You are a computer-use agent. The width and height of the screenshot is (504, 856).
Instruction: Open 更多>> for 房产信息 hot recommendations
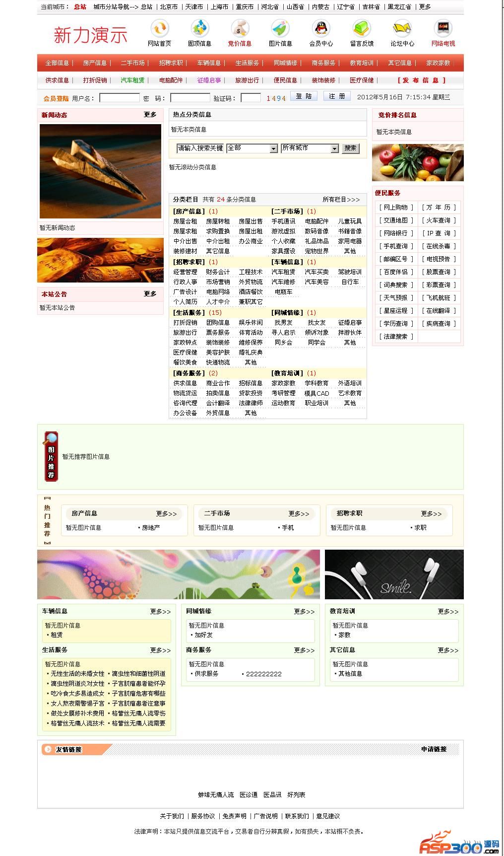[x=166, y=514]
